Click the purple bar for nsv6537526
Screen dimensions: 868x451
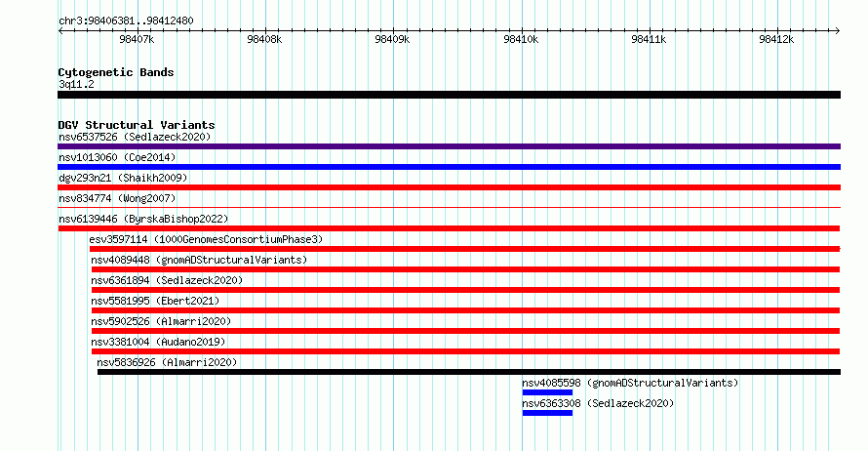point(449,146)
